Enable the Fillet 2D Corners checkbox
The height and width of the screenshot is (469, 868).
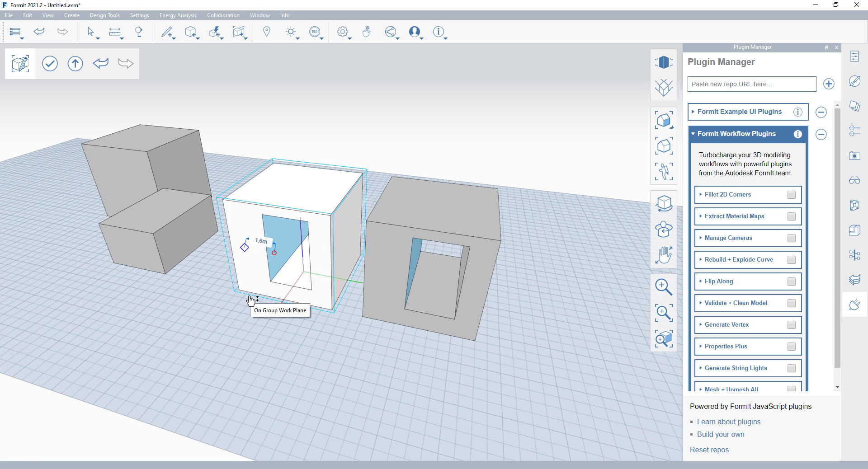pos(791,195)
